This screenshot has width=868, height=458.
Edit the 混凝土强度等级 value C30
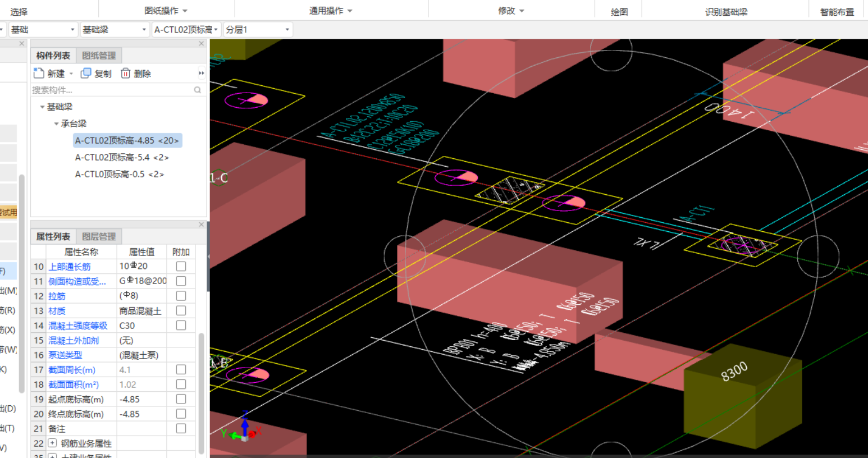tap(141, 326)
